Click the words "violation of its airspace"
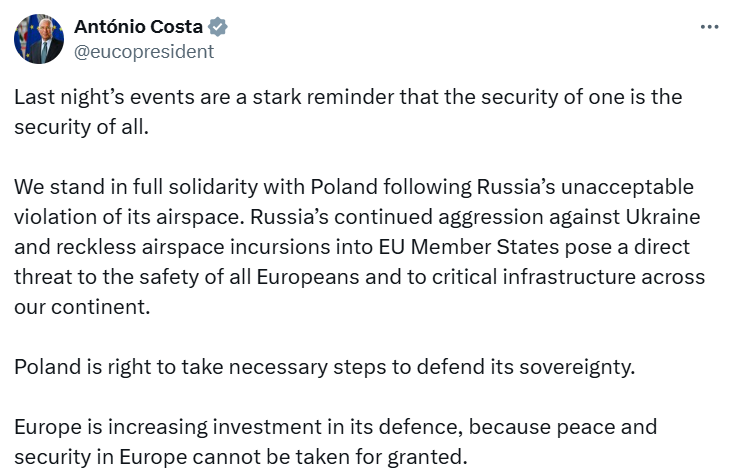The image size is (734, 475). point(129,217)
